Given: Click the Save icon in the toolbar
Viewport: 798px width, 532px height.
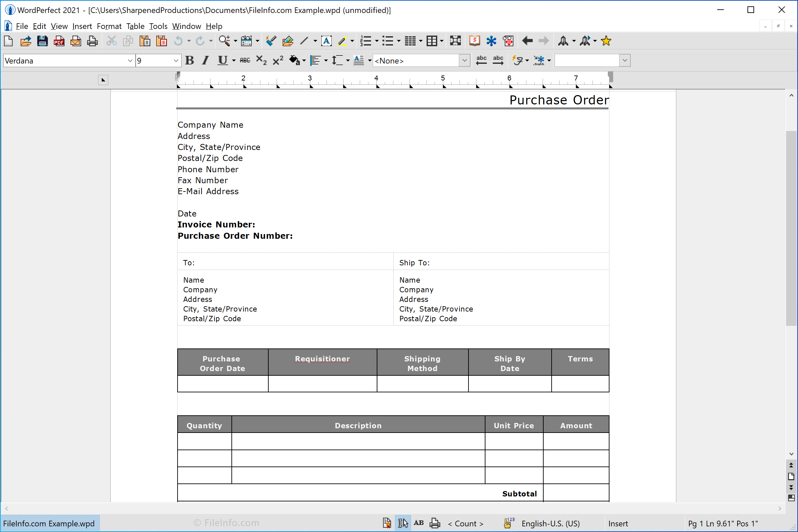Looking at the screenshot, I should 42,40.
